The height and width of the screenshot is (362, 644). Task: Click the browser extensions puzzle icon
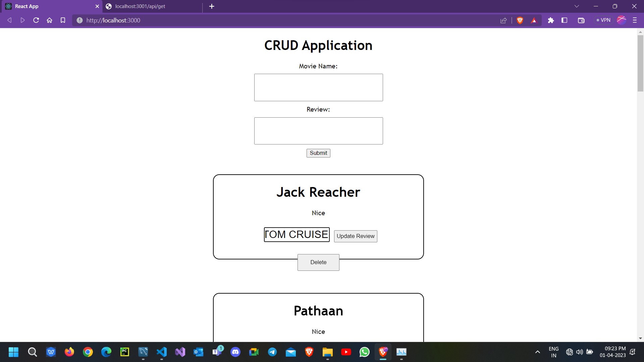(551, 20)
